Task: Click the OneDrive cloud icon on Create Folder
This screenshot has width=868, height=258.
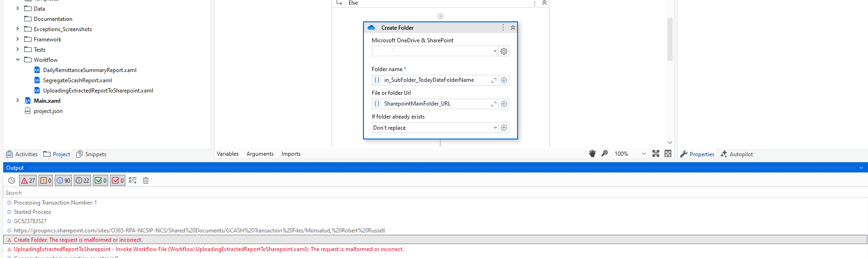Action: coord(371,28)
